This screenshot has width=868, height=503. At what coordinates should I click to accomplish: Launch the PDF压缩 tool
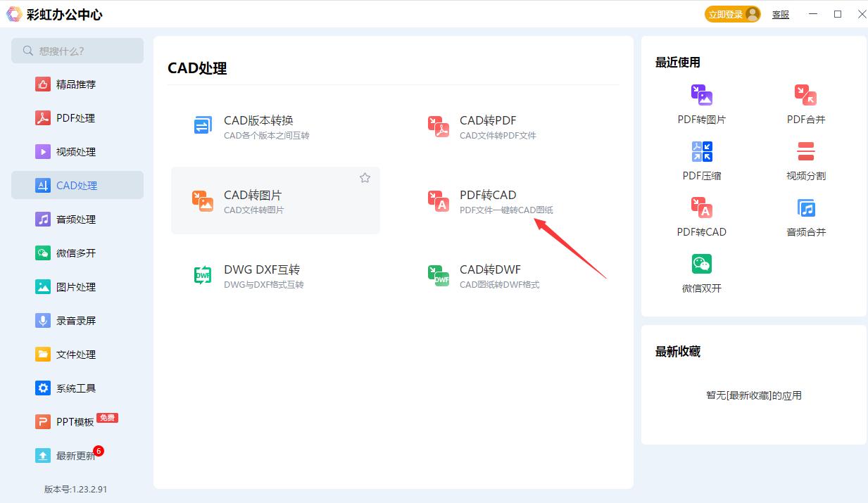[x=701, y=159]
